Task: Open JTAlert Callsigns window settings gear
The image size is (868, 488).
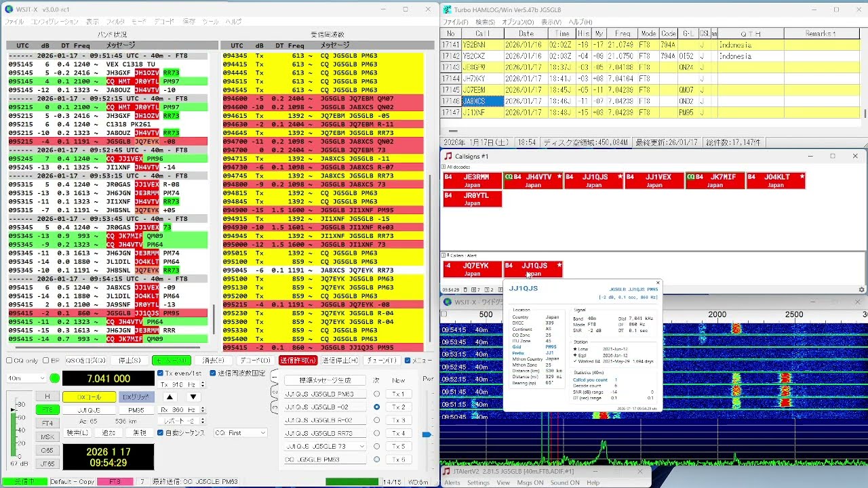Action: pyautogui.click(x=862, y=289)
